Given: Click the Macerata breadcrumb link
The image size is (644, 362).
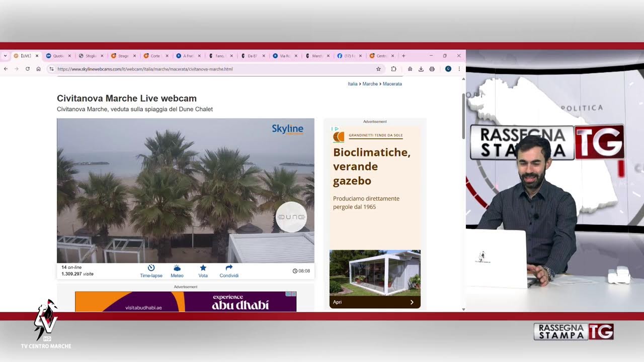Looking at the screenshot, I should pyautogui.click(x=392, y=84).
